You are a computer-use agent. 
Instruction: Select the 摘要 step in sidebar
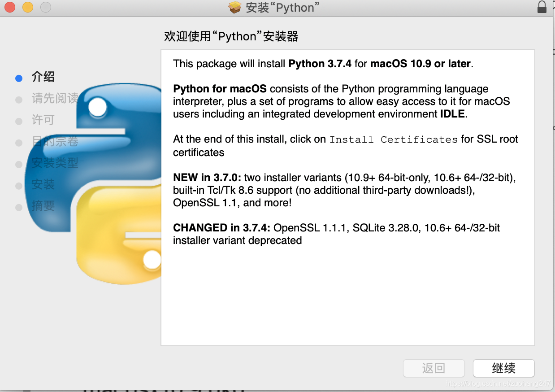pos(43,206)
